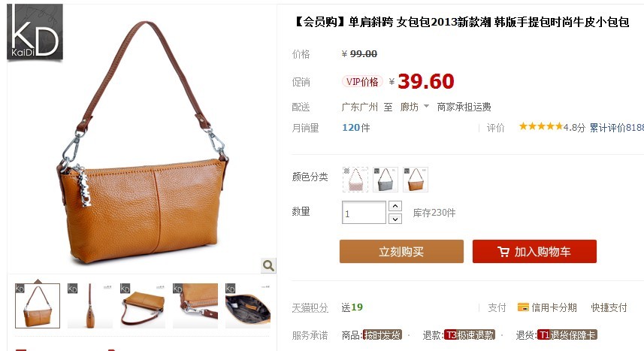The height and width of the screenshot is (351, 644).
Task: Click the 加入购物车 add to cart button
Action: point(534,252)
